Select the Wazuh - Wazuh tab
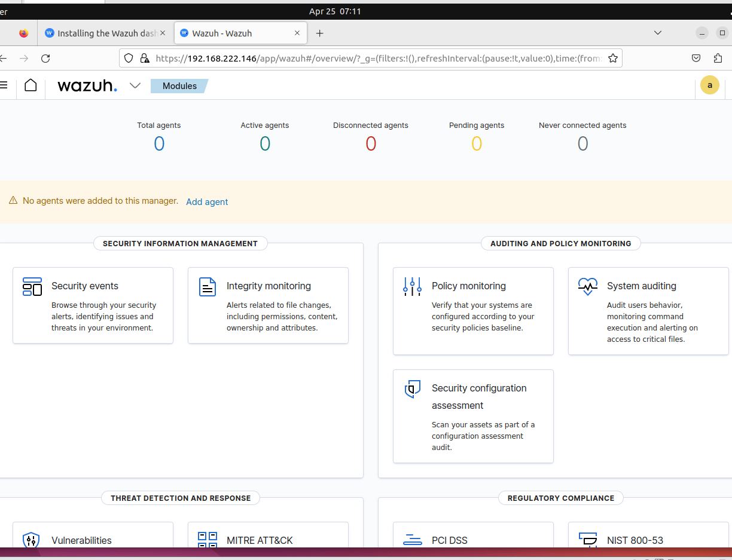This screenshot has width=732, height=560. point(240,33)
